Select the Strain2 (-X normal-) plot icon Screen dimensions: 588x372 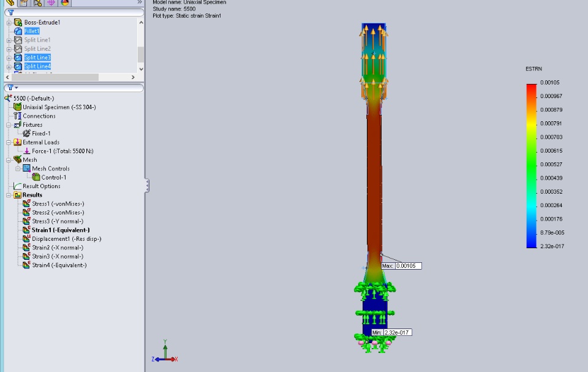click(x=26, y=248)
